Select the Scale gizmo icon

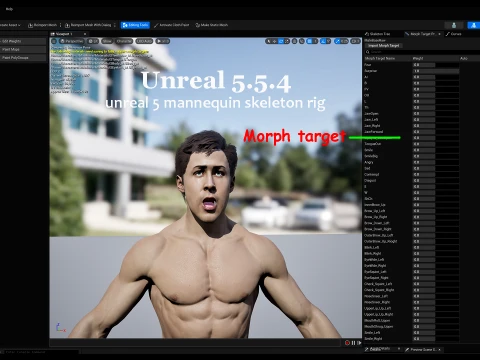pyautogui.click(x=287, y=41)
